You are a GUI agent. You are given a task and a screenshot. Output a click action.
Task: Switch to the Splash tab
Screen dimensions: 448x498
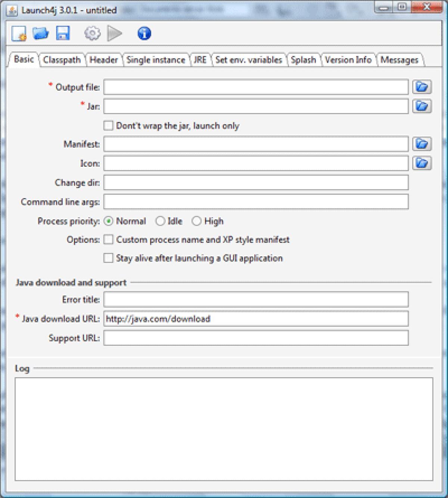[303, 60]
